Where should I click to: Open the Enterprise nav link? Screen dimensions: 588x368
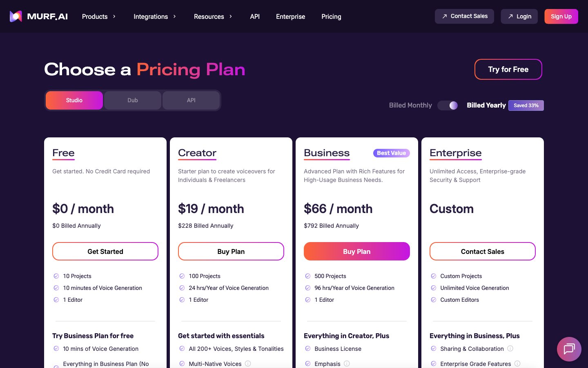290,16
